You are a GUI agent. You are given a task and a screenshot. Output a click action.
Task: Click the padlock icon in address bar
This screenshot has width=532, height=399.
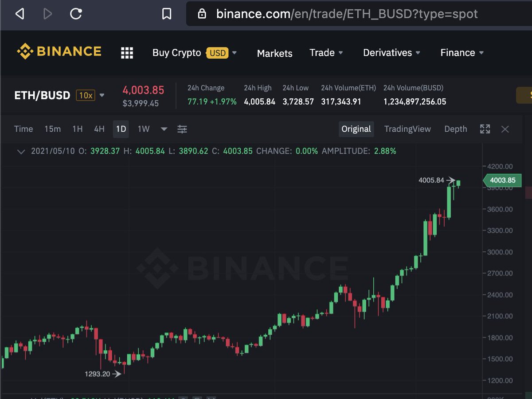click(202, 14)
